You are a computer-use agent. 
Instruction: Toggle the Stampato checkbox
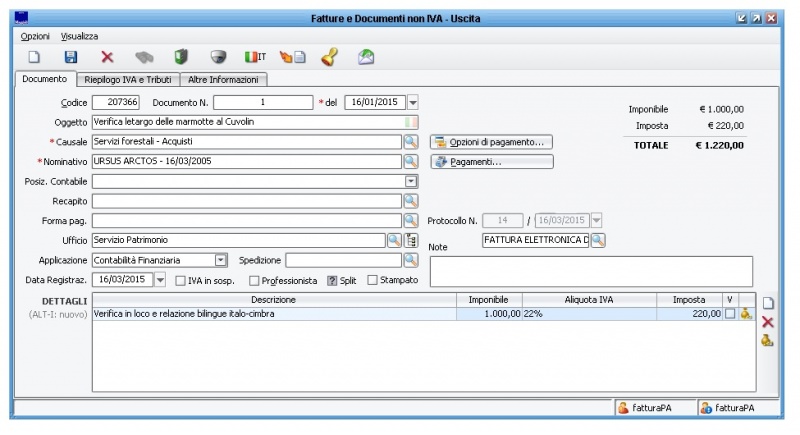pyautogui.click(x=373, y=281)
